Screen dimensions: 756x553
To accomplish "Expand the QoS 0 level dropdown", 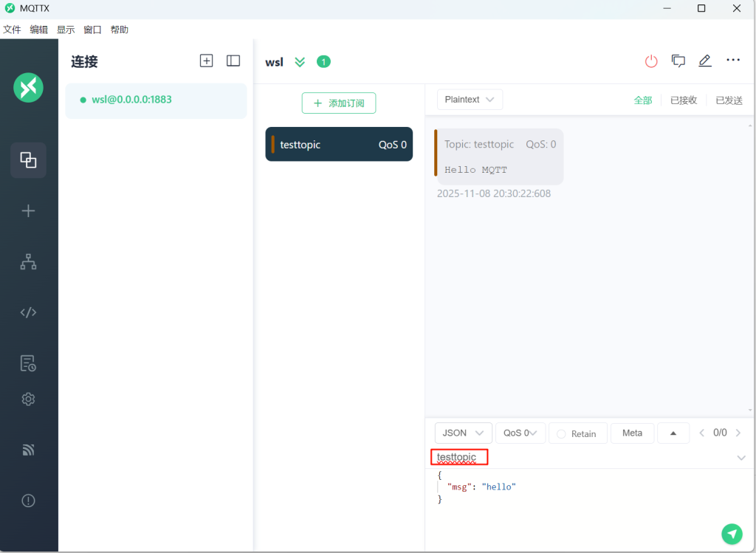I will point(520,433).
